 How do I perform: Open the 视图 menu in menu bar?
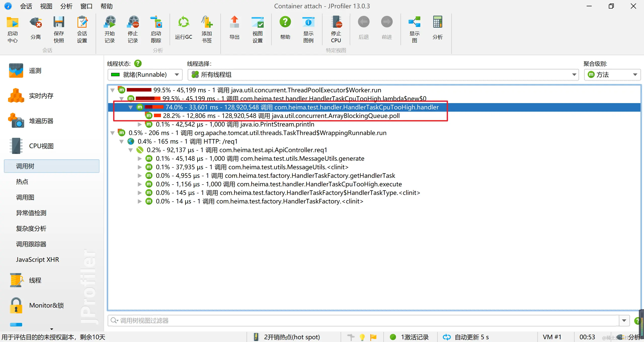pyautogui.click(x=46, y=6)
